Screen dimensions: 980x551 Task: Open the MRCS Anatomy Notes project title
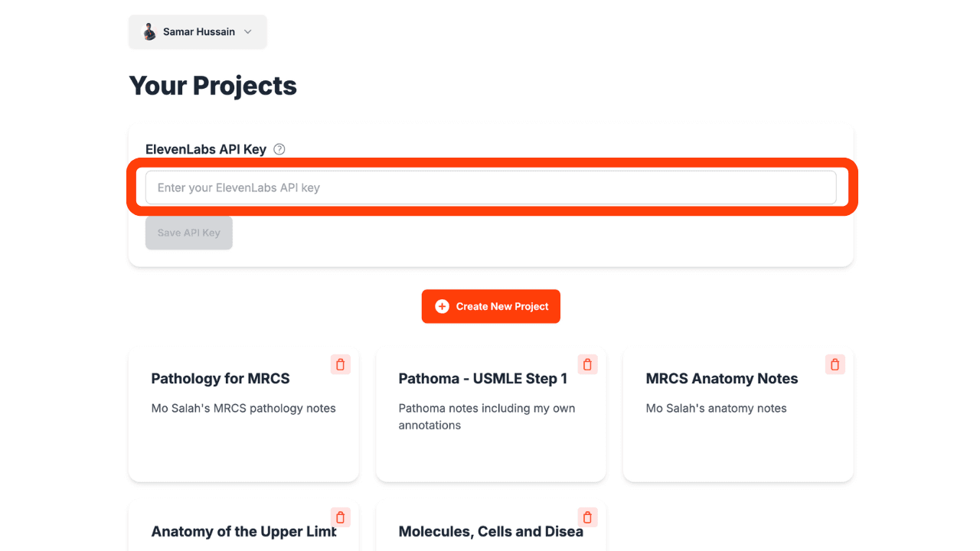click(722, 379)
